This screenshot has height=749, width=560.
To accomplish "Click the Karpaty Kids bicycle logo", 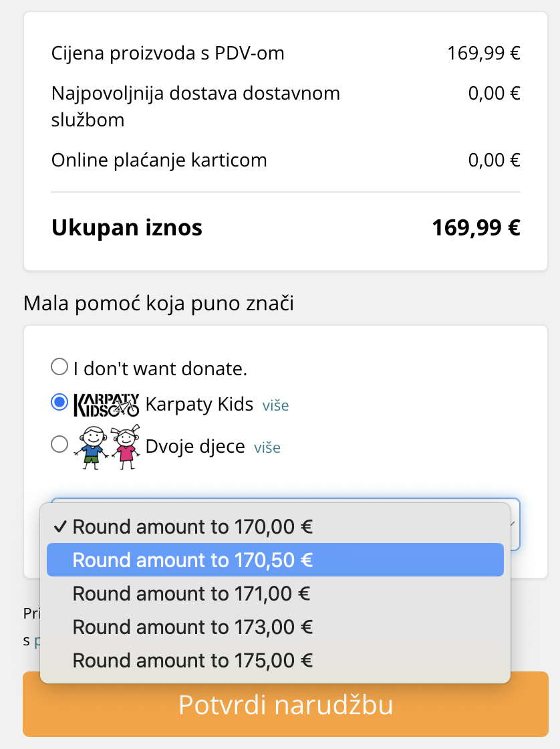I will pos(106,404).
